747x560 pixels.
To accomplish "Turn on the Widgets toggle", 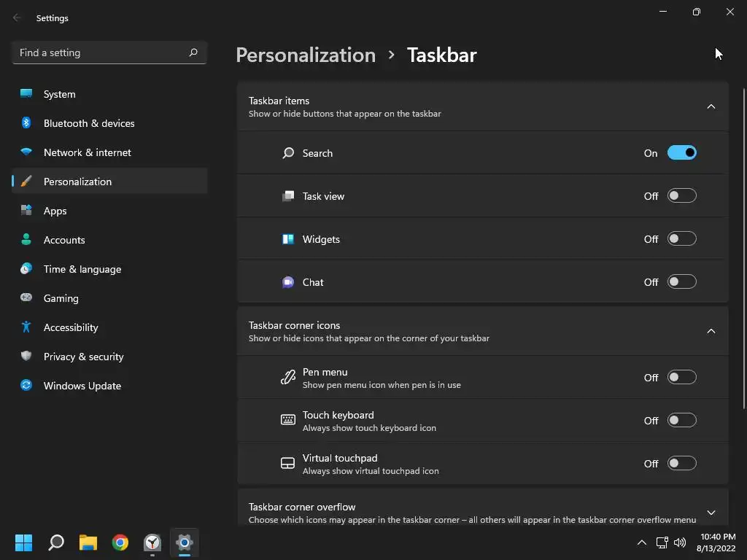I will tap(681, 239).
